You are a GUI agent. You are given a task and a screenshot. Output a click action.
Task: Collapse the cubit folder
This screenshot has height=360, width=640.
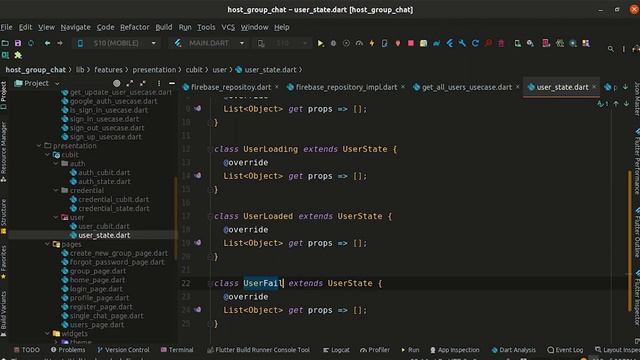(47, 155)
